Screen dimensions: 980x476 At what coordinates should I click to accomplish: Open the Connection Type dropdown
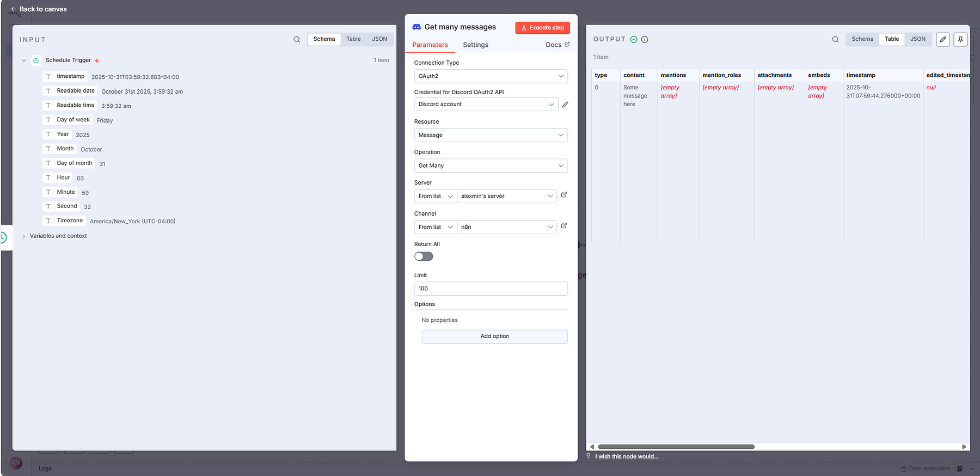tap(491, 76)
